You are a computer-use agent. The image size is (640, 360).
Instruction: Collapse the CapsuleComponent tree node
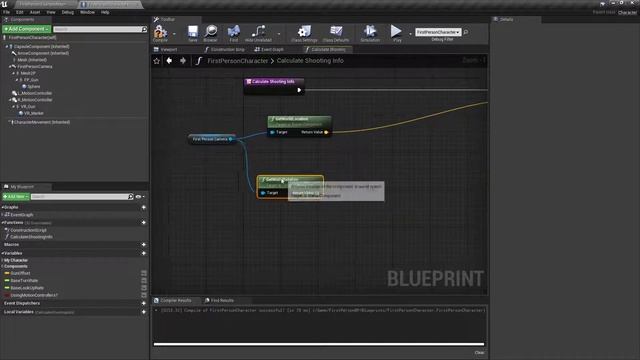[x=7, y=47]
